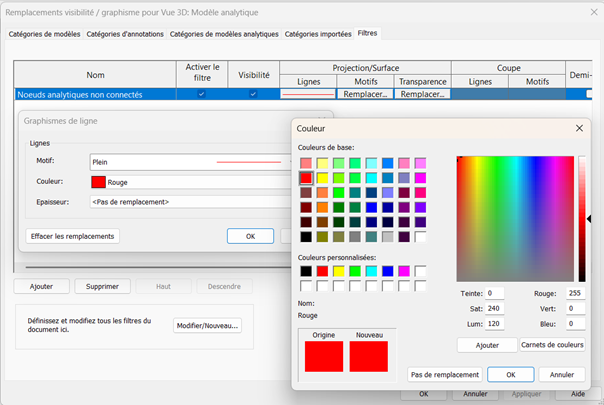Choose the pure yellow swatch in basic colors
The image size is (604, 405).
click(x=322, y=178)
